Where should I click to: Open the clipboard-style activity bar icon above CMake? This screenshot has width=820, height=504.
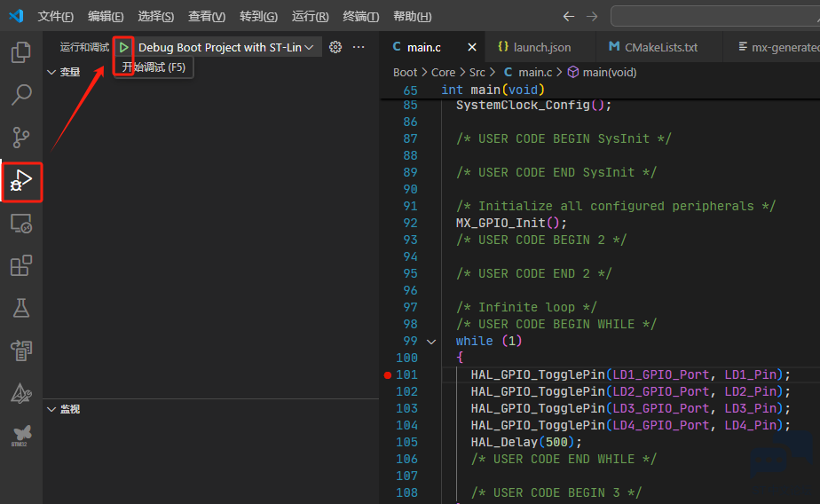click(21, 350)
